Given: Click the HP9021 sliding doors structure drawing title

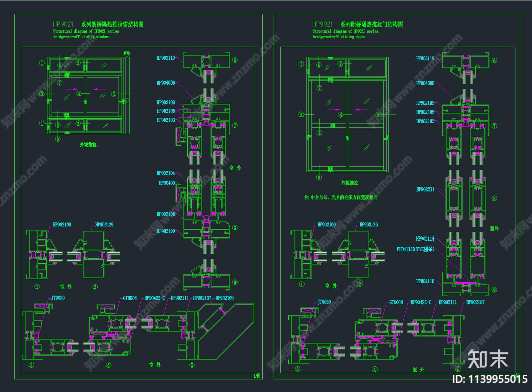Looking at the screenshot, I should pos(357,24).
